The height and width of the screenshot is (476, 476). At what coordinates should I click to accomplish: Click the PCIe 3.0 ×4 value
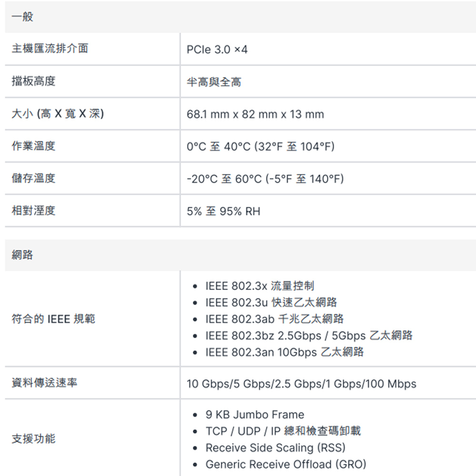217,50
